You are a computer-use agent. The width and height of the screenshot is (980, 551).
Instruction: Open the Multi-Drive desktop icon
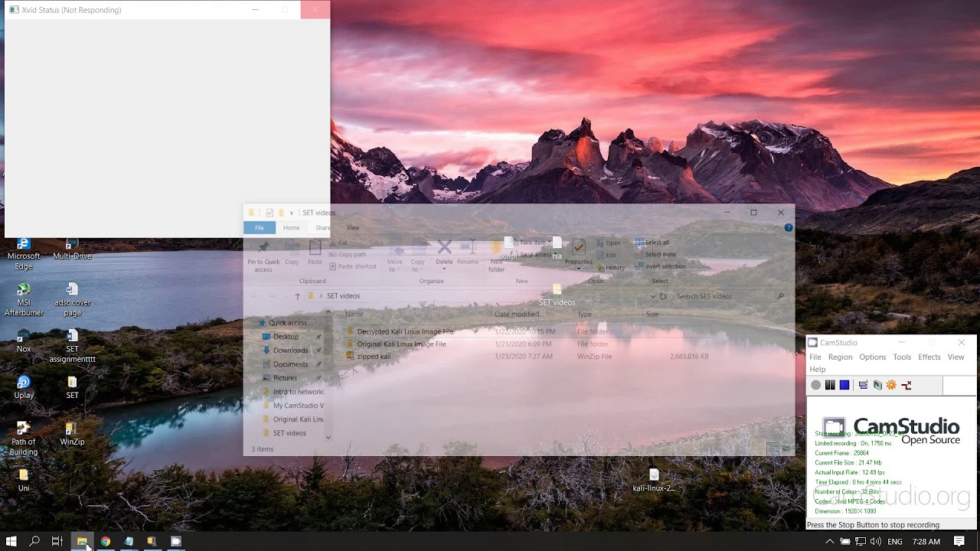(x=72, y=250)
